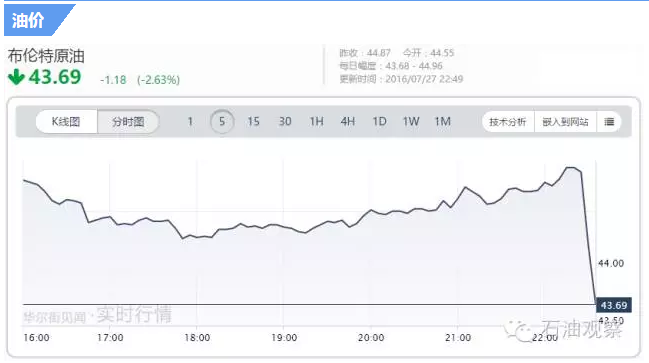The image size is (649, 363).
Task: Switch to K线图 candlestick view
Action: (66, 122)
